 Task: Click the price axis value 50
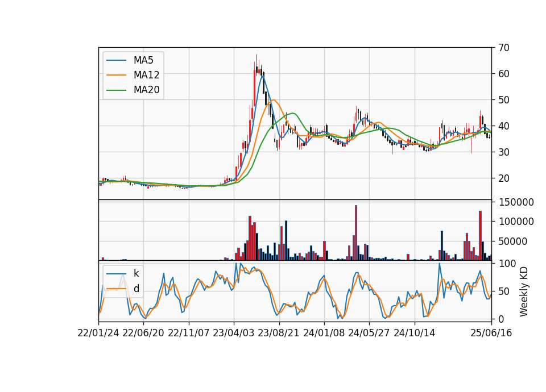[503, 100]
